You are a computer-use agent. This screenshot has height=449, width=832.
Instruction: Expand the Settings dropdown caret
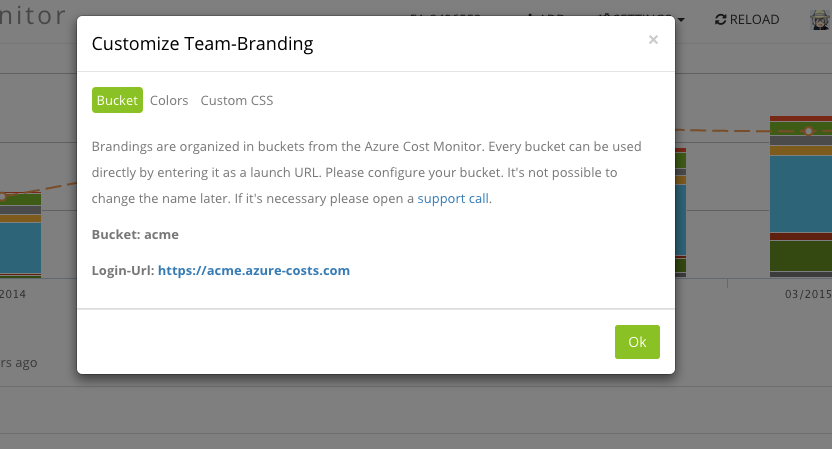pyautogui.click(x=681, y=19)
